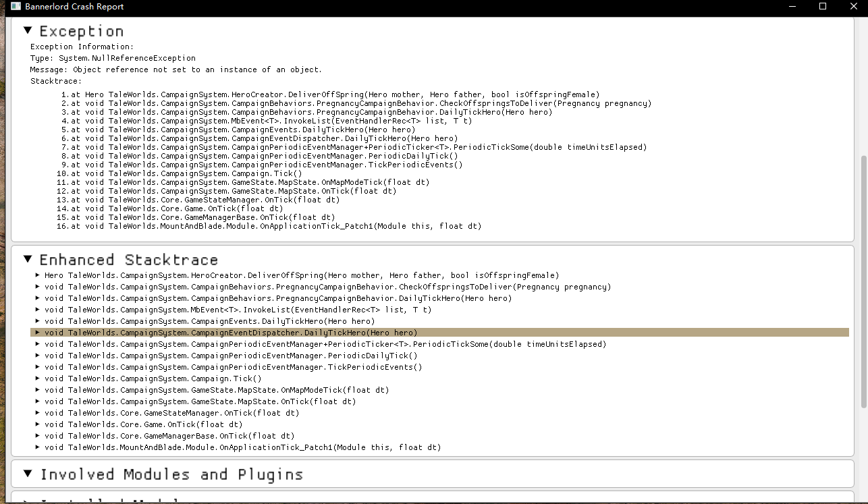
Task: Click the vertical scrollbar thumb
Action: coord(863,281)
